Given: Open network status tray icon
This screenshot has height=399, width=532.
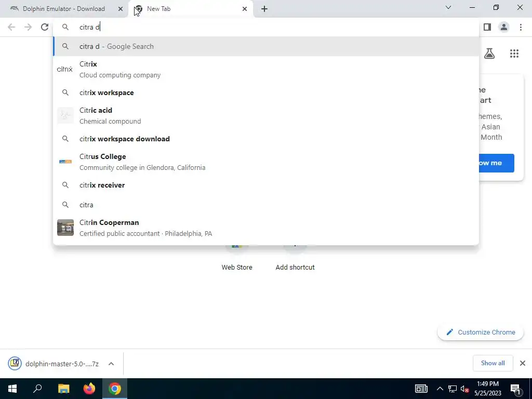Looking at the screenshot, I should 453,389.
